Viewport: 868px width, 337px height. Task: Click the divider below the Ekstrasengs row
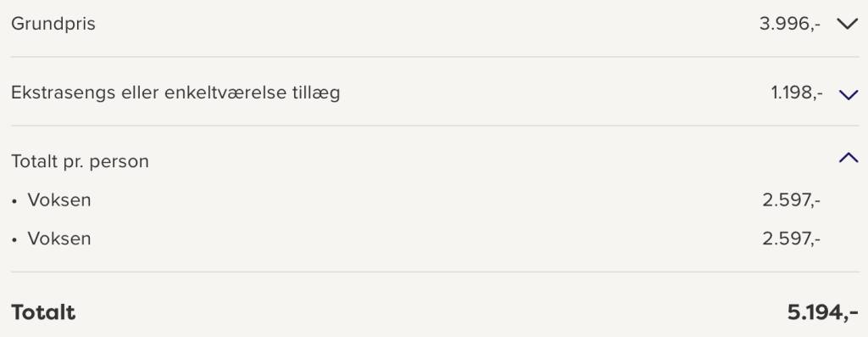[x=435, y=126]
